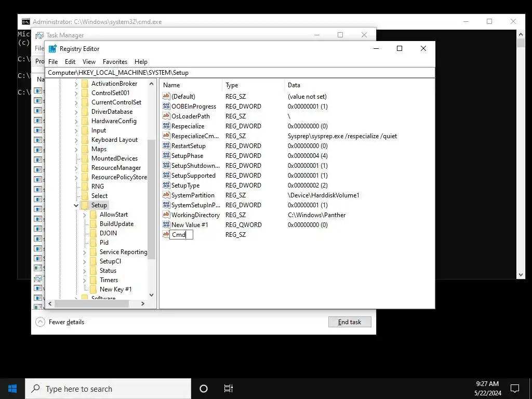Image resolution: width=532 pixels, height=399 pixels.
Task: Click the SystemPartition string icon
Action: 166,195
